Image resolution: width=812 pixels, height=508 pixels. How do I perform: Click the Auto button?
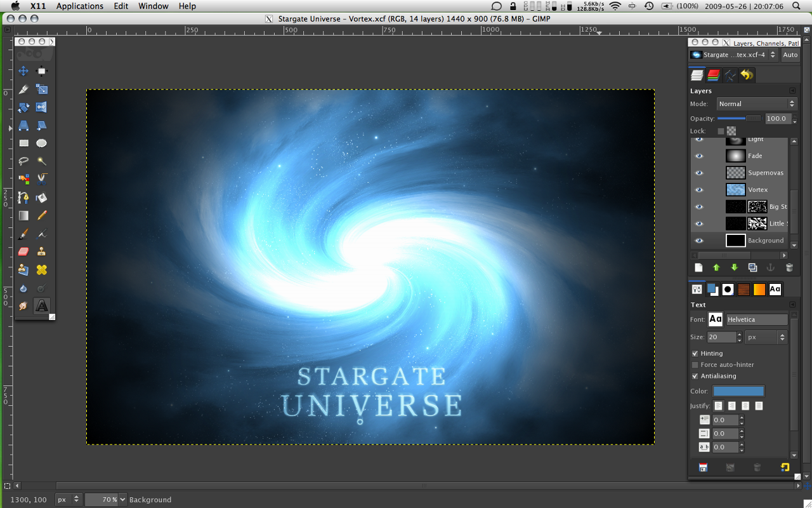[790, 55]
